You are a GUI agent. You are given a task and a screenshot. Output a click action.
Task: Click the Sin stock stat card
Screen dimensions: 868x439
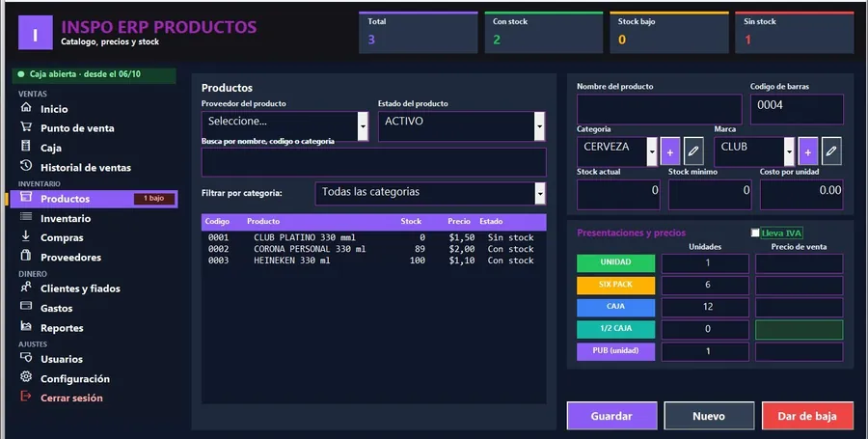click(x=795, y=33)
